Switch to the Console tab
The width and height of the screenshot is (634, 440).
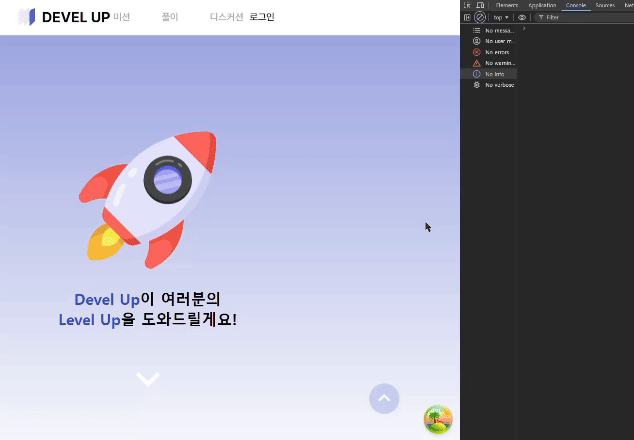pyautogui.click(x=576, y=5)
